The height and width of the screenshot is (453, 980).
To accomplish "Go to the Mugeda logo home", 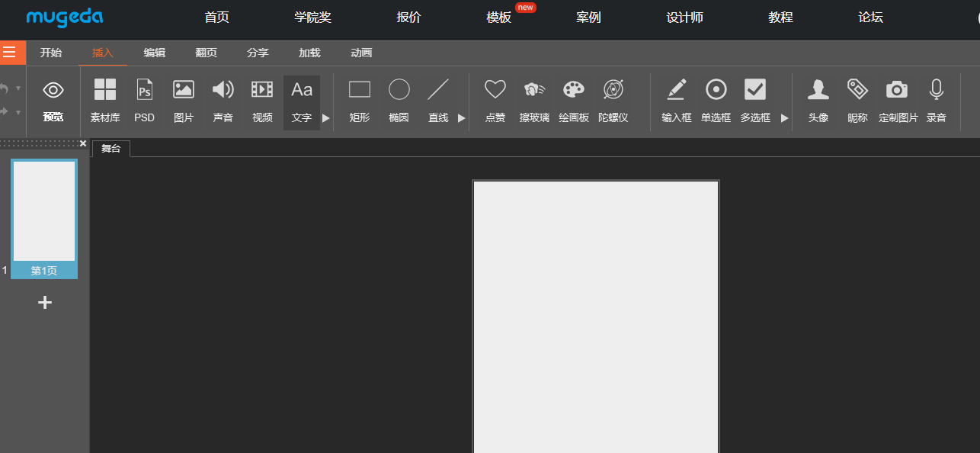I will coord(65,18).
